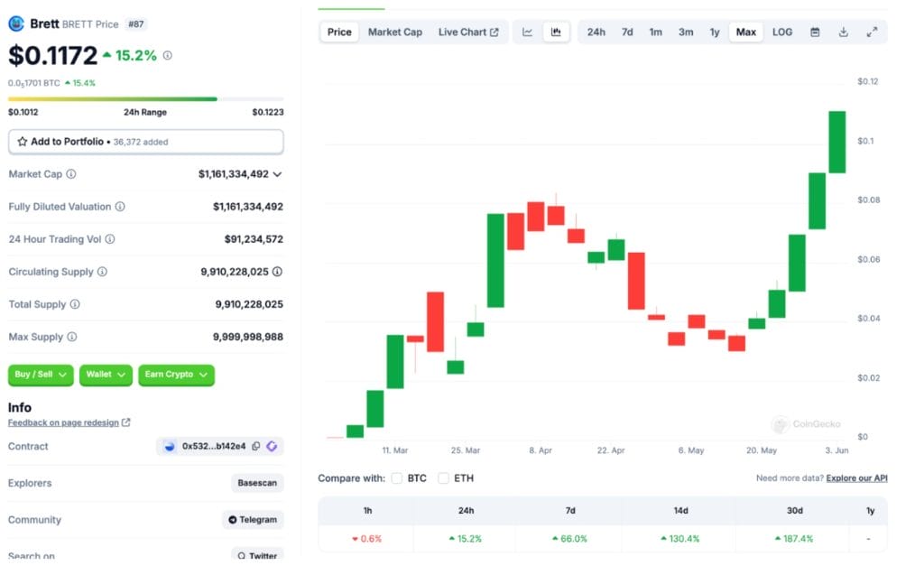Click the $0.1223 24h high value
924x575 pixels.
click(267, 112)
